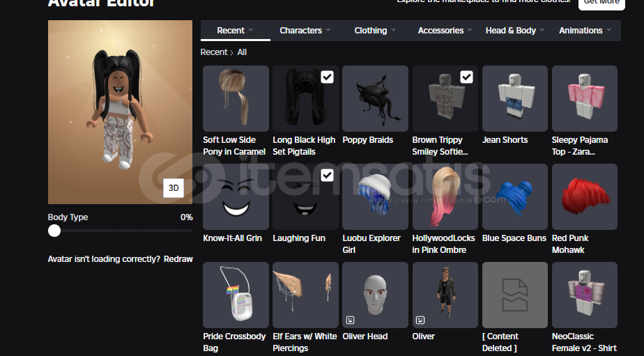Open the Head & Body tab

(x=514, y=31)
